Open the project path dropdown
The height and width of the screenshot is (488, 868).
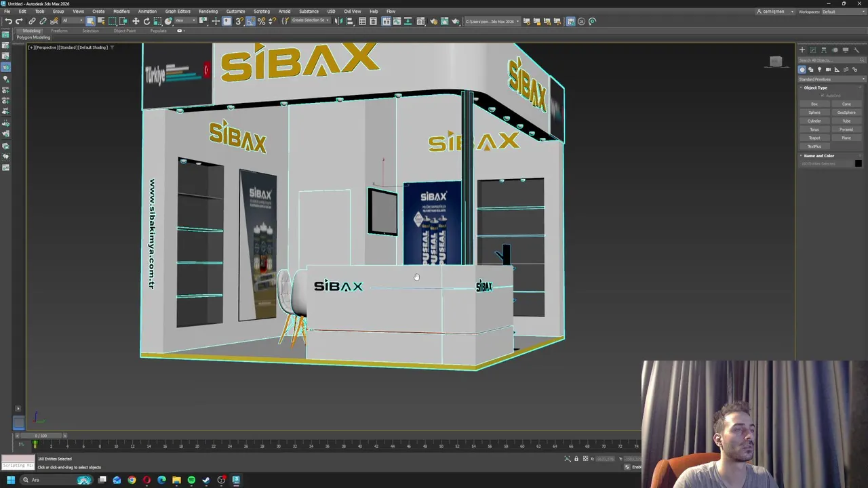[x=493, y=22]
